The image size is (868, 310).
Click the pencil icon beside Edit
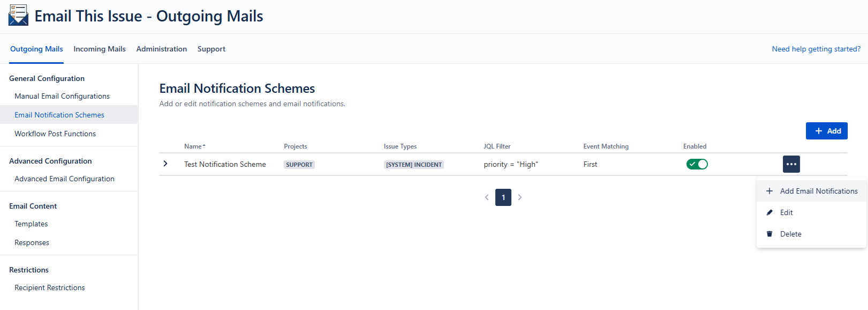coord(769,212)
